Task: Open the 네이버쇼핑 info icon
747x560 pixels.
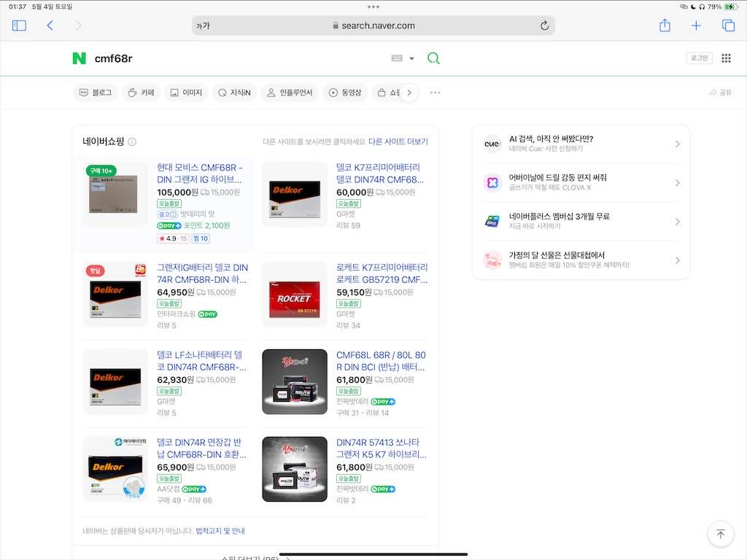Action: pyautogui.click(x=133, y=142)
